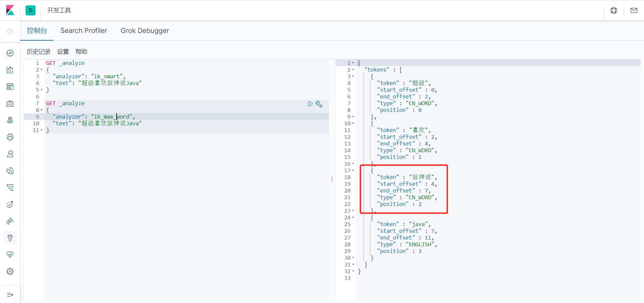Collapse first token object line 3

click(353, 77)
